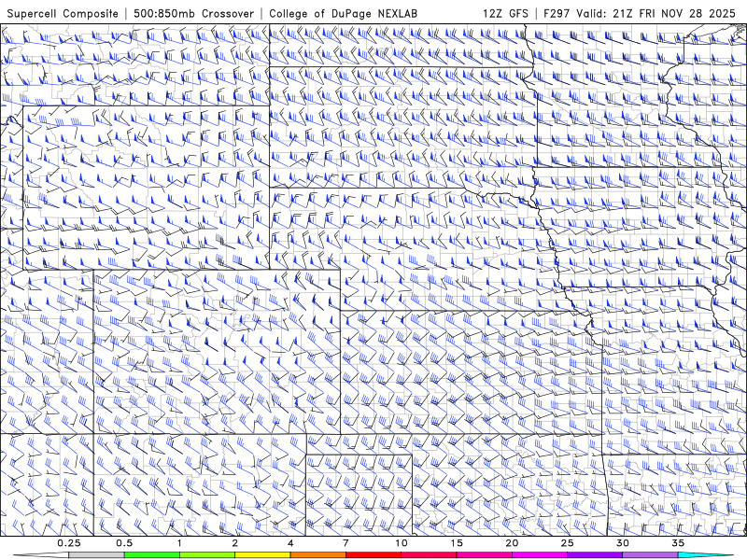The image size is (747, 560).
Task: Click the '0.5' legend value
Action: [x=124, y=543]
